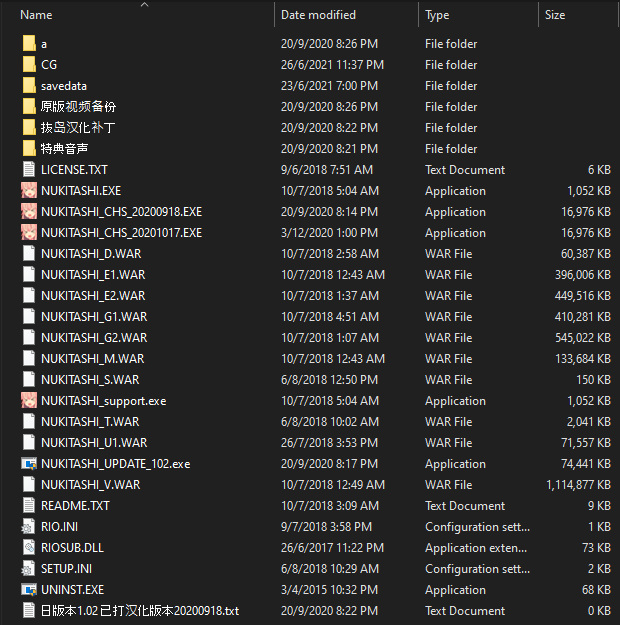The image size is (620, 625).
Task: Select the NUKITASHI_CHS_20200918.EXE icon
Action: 29,212
